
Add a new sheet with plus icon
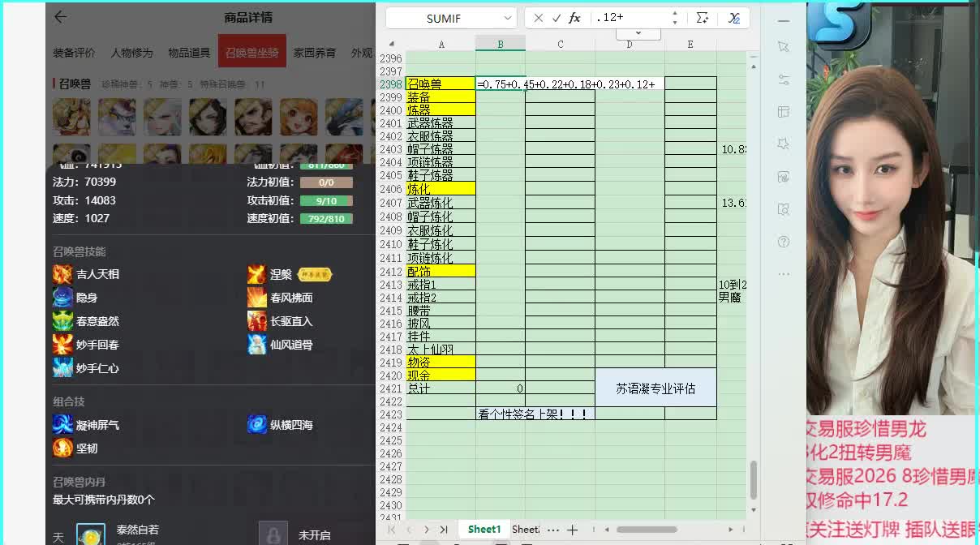coord(572,530)
